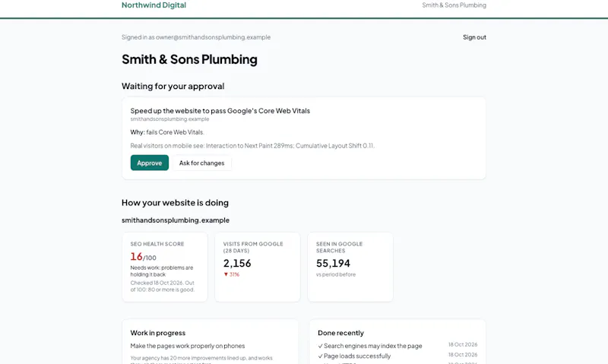Image resolution: width=608 pixels, height=364 pixels.
Task: Click the Work in progress heading
Action: point(158,333)
